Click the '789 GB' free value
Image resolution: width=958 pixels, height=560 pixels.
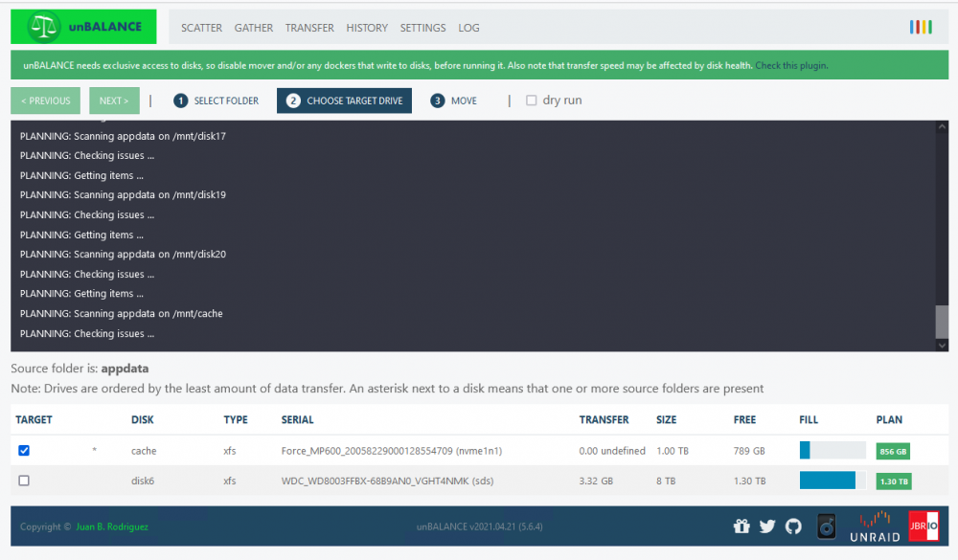(749, 451)
